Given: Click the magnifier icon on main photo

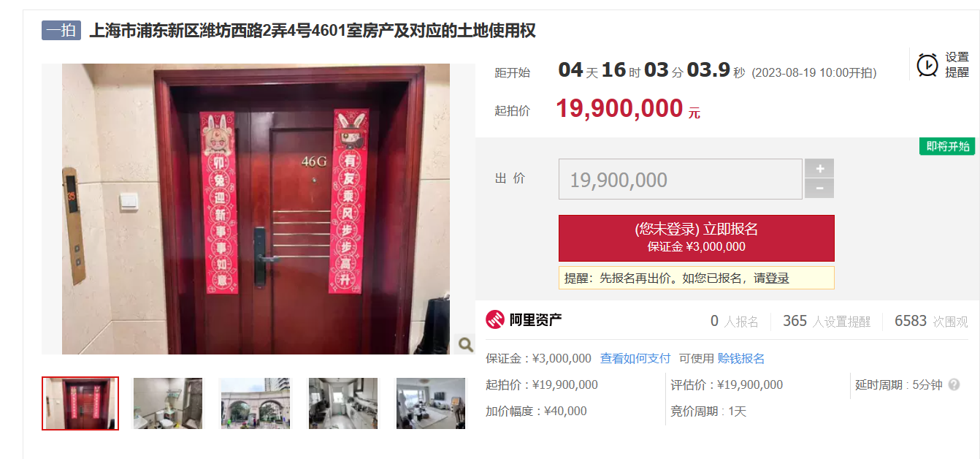Looking at the screenshot, I should [465, 344].
